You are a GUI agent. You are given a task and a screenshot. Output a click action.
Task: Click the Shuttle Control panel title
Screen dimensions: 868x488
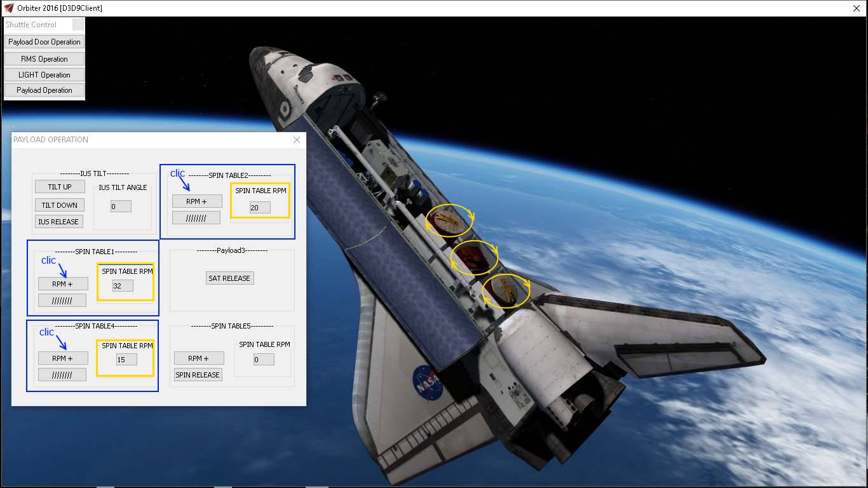[31, 25]
